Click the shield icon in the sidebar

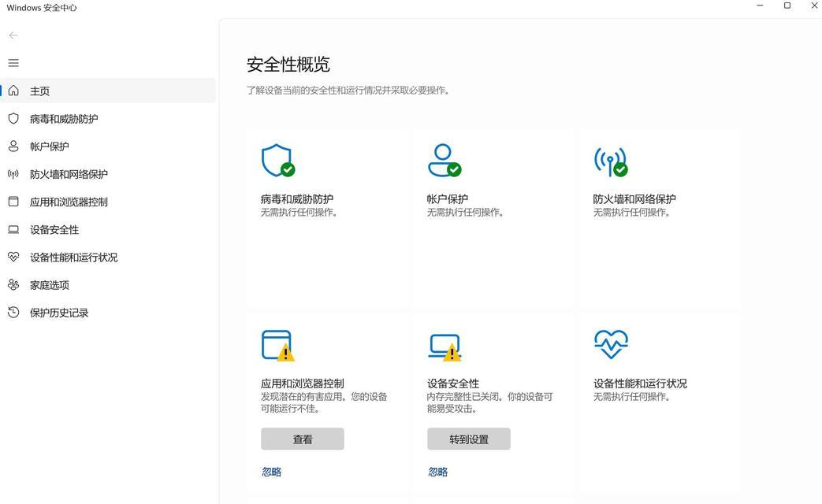click(13, 118)
